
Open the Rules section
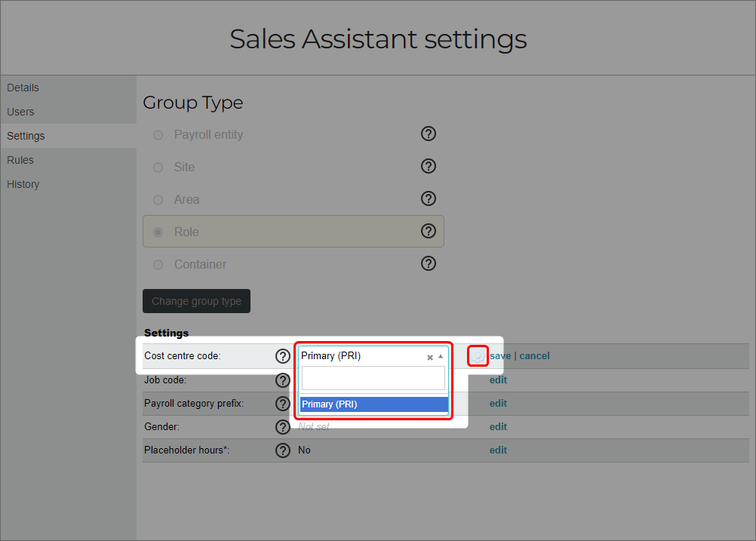coord(20,160)
